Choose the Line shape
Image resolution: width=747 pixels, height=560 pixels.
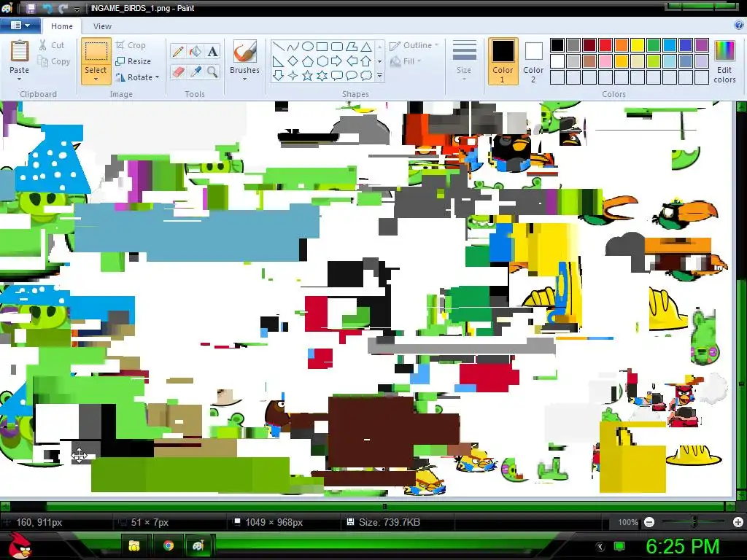279,47
